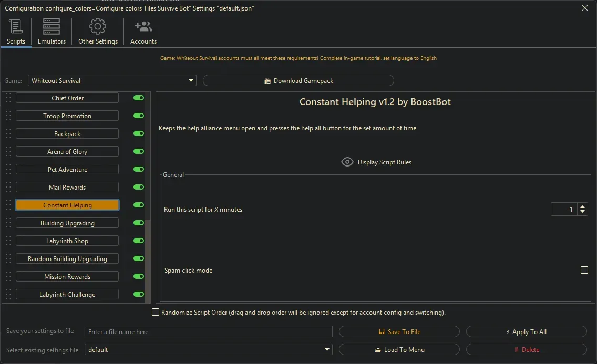Select the Backpack script in the list
597x364 pixels.
coord(67,133)
